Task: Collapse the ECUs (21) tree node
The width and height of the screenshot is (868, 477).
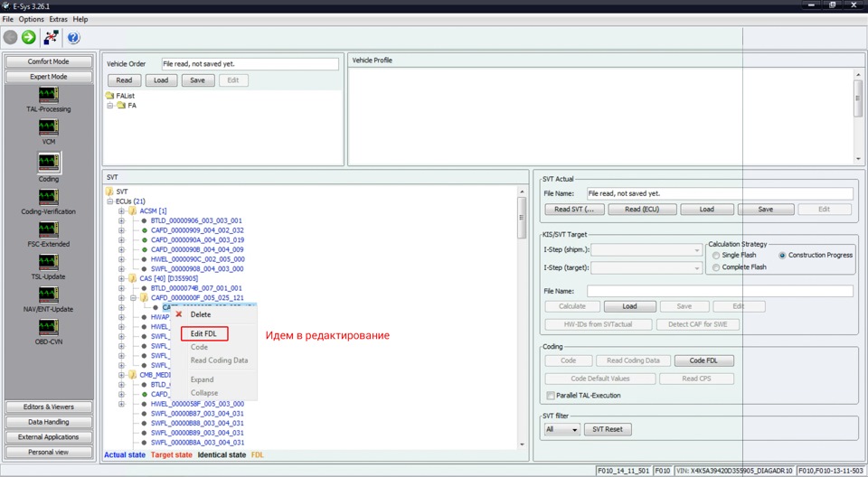Action: (110, 201)
